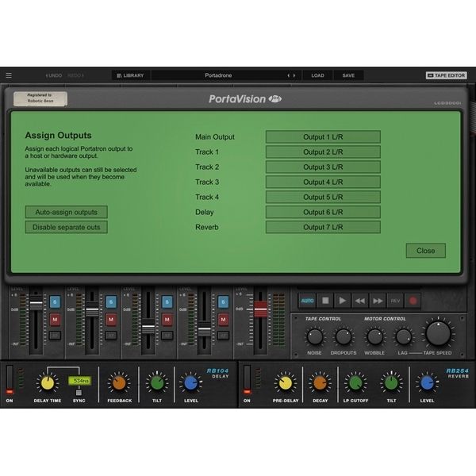Click the red master level fader
476x476 pixels.
coord(260,309)
